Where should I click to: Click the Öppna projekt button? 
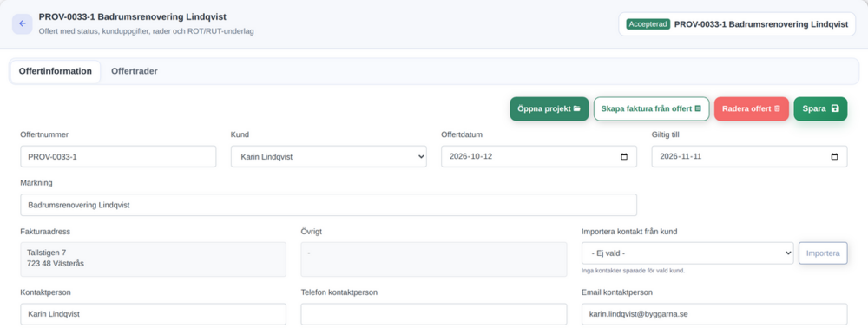click(x=549, y=109)
